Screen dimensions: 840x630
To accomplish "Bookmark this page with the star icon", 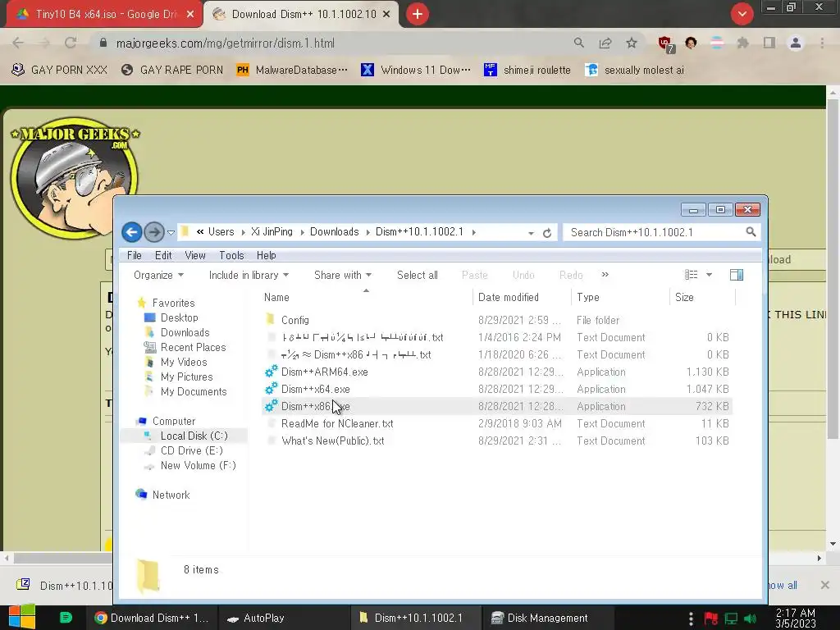I will click(632, 43).
